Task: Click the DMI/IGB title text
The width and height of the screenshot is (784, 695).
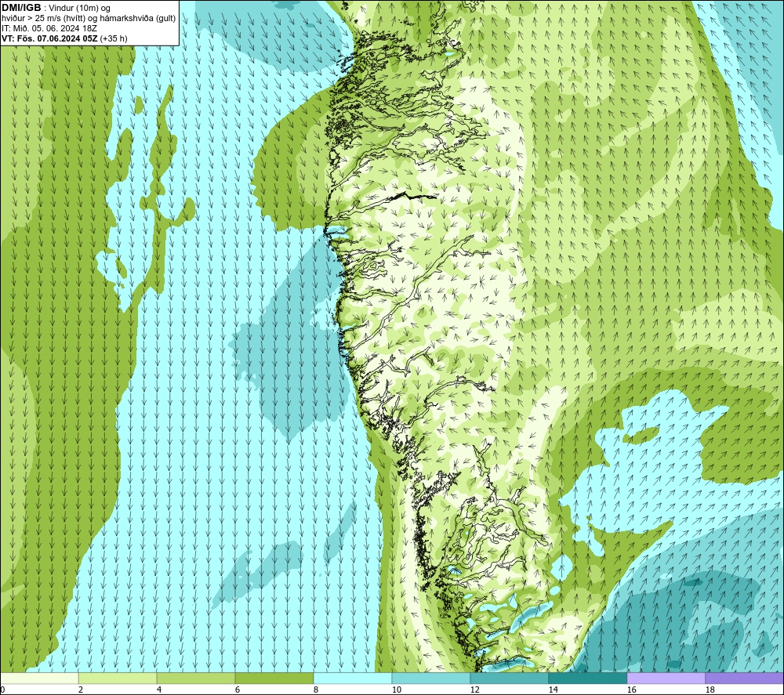Action: click(x=21, y=8)
